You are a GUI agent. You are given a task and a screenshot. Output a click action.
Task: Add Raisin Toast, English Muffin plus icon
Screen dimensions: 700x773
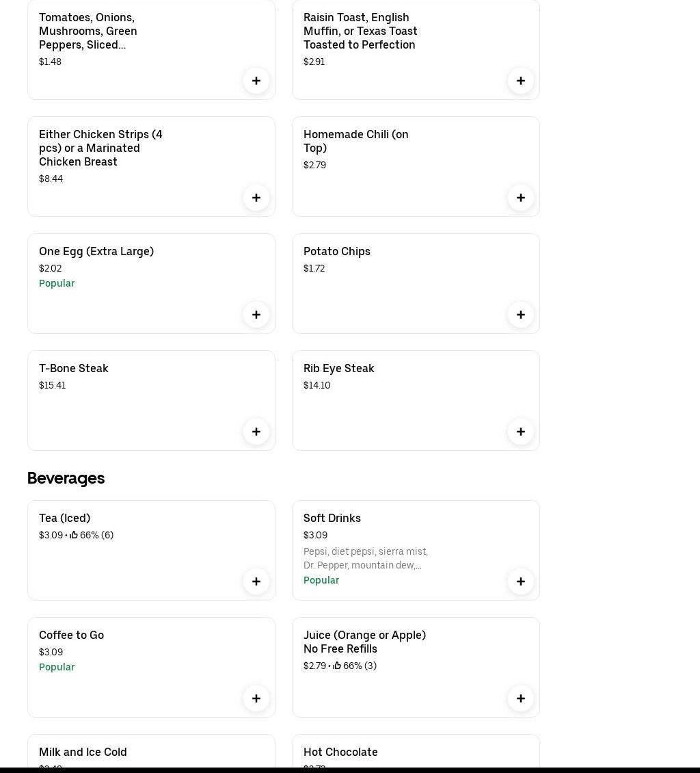click(521, 81)
